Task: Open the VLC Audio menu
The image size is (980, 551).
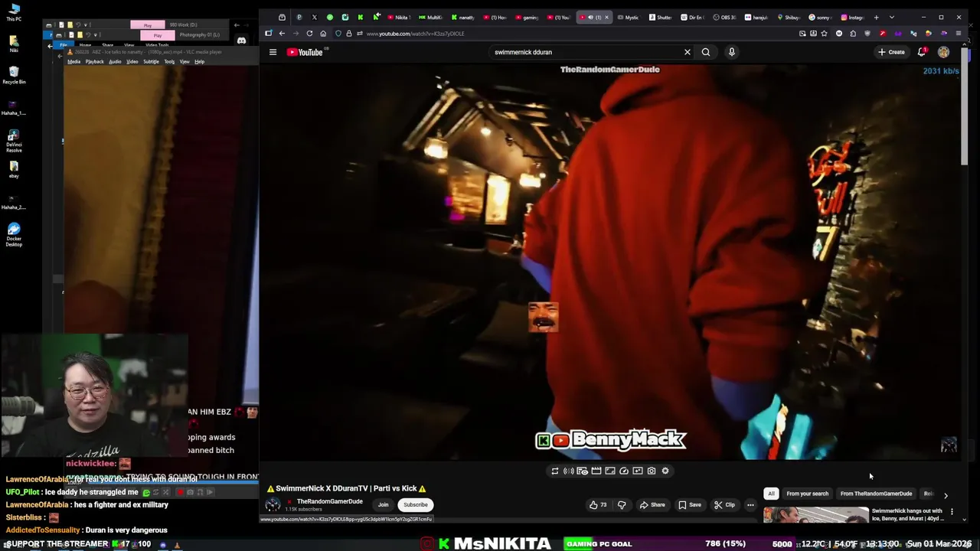Action: tap(115, 61)
